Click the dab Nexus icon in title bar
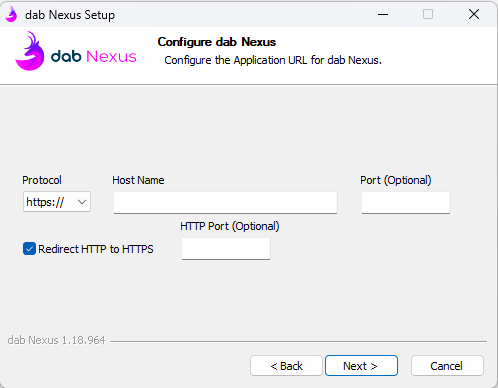The image size is (498, 388). coord(12,15)
